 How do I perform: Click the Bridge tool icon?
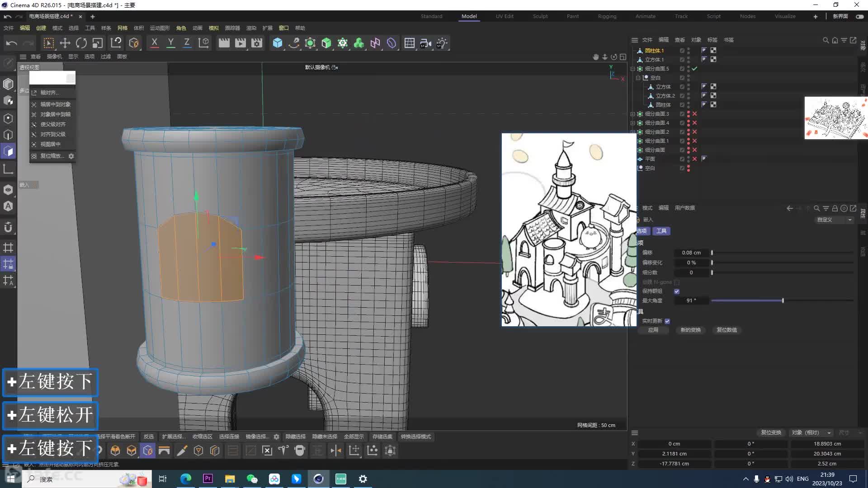point(164,450)
